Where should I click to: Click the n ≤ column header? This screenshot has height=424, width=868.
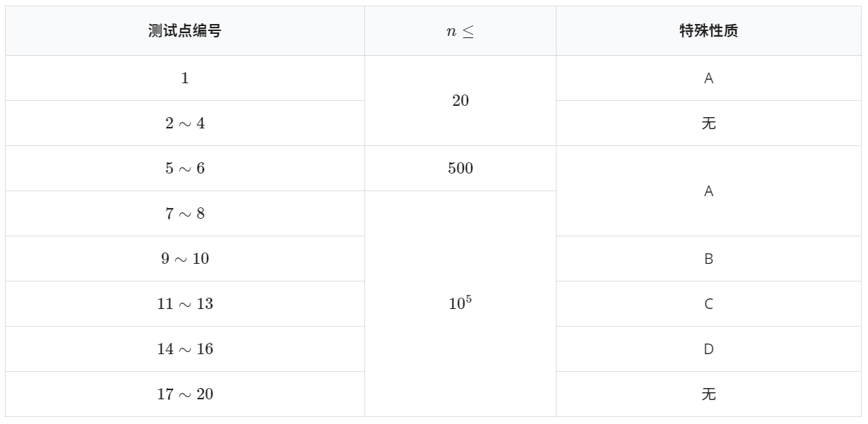[x=460, y=32]
